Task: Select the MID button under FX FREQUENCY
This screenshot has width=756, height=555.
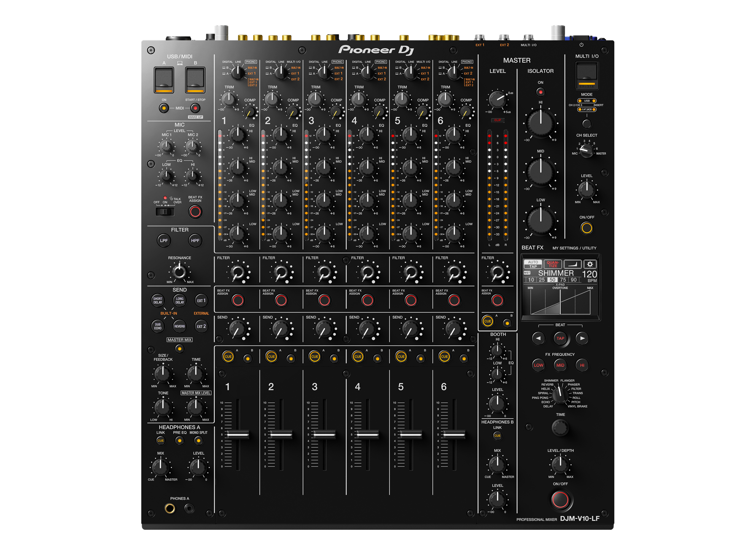Action: click(x=560, y=365)
